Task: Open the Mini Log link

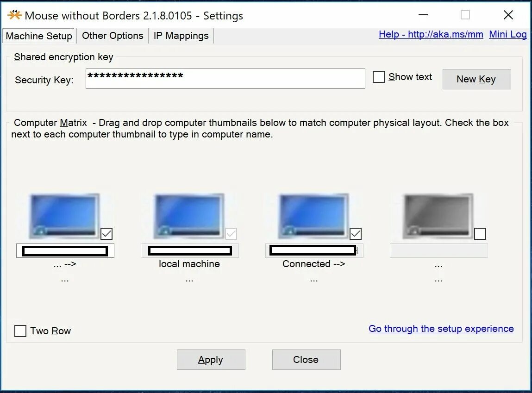Action: coord(507,34)
